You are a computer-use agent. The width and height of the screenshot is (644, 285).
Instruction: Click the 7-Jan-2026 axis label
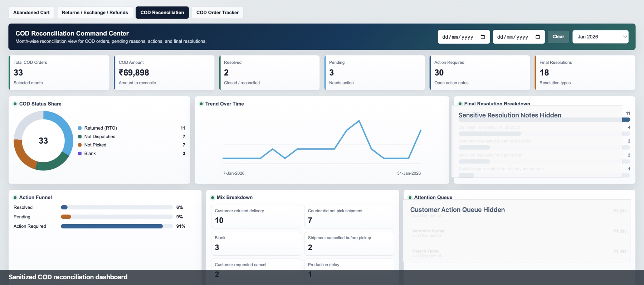tap(234, 173)
